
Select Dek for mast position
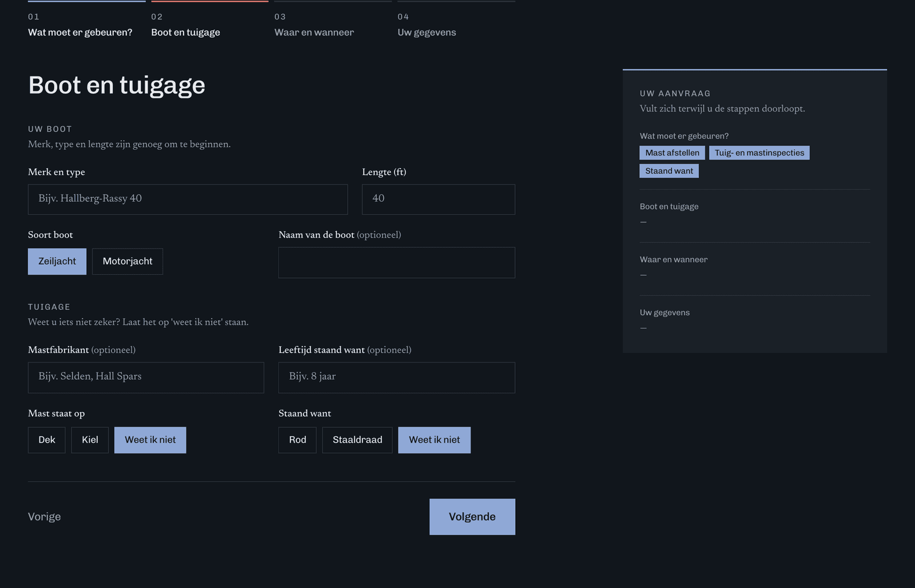pos(47,440)
